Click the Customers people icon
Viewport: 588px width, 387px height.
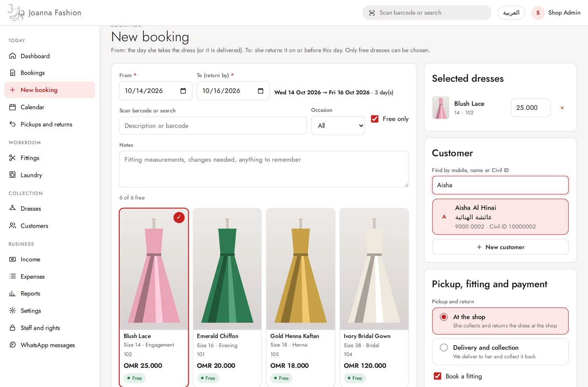pyautogui.click(x=12, y=225)
